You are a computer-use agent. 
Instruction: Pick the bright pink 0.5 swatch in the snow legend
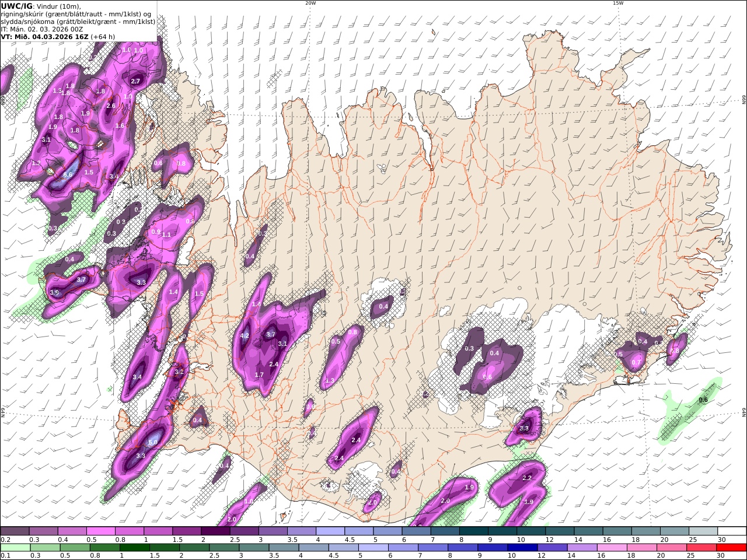click(x=100, y=531)
